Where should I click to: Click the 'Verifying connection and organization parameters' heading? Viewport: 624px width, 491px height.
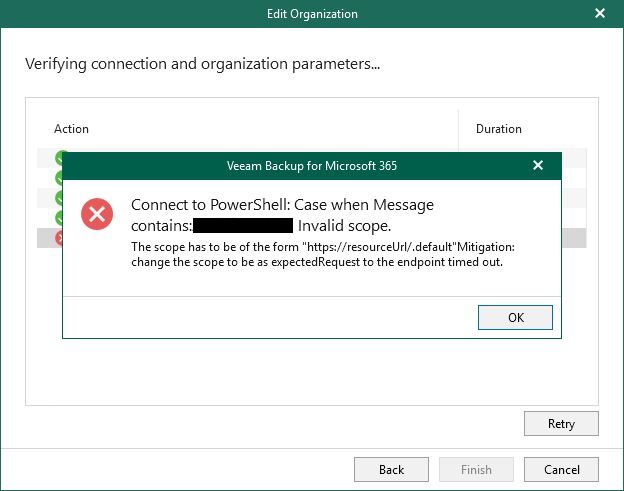[203, 64]
